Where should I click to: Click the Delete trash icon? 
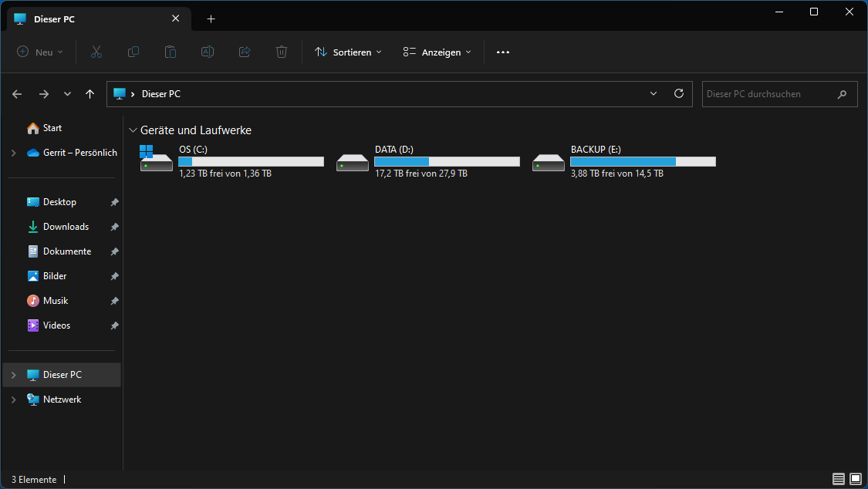(x=281, y=52)
